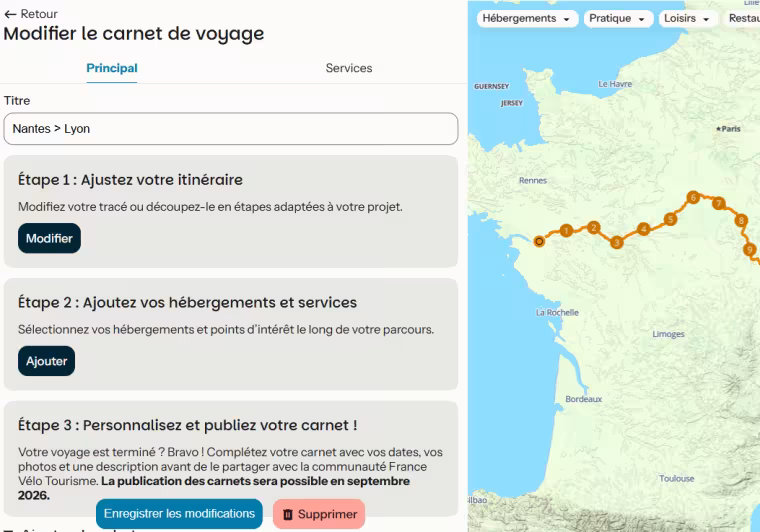760x532 pixels.
Task: Open the cut-off Restau filter
Action: (x=742, y=18)
